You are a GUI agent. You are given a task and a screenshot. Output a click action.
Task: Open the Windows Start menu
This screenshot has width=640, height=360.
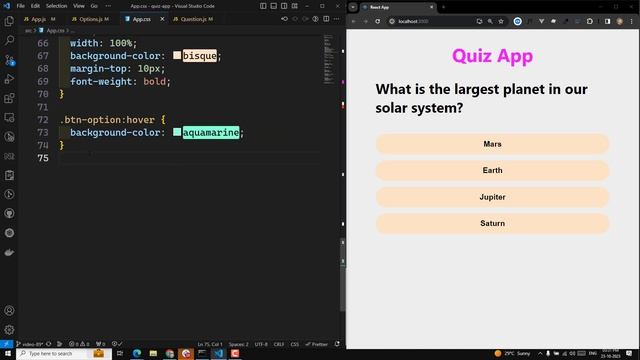pyautogui.click(x=8, y=353)
